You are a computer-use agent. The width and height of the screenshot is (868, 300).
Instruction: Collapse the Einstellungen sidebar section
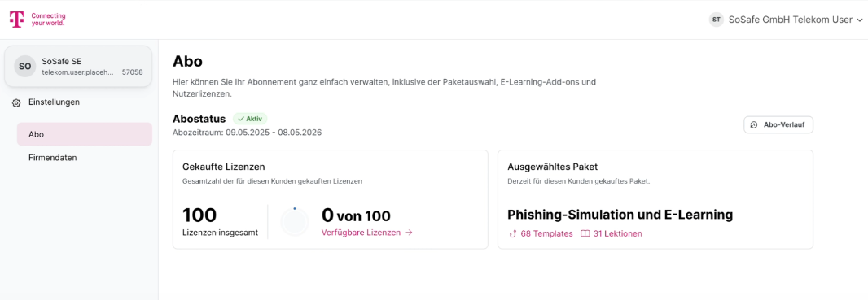click(54, 102)
